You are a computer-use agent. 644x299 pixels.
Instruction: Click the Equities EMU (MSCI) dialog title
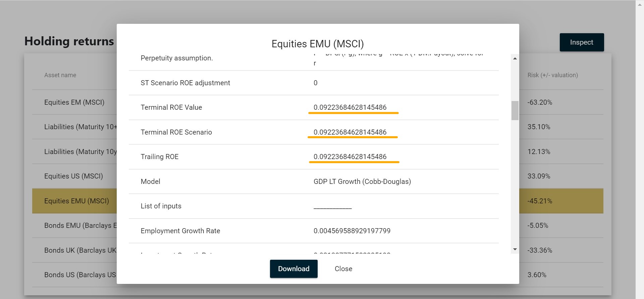click(x=318, y=44)
